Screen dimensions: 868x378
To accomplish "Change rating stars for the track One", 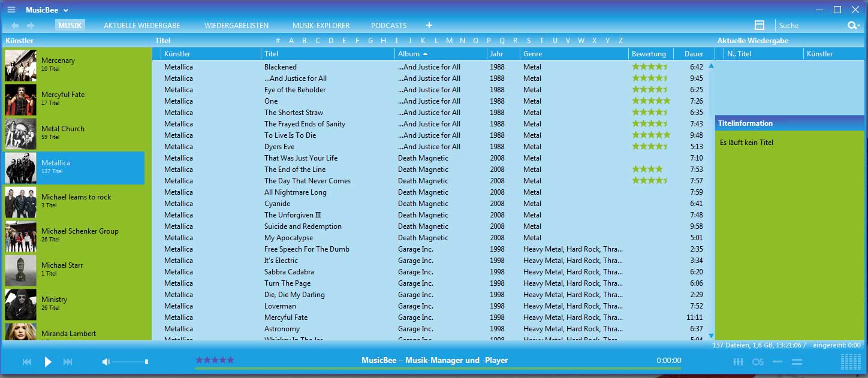I will 651,101.
